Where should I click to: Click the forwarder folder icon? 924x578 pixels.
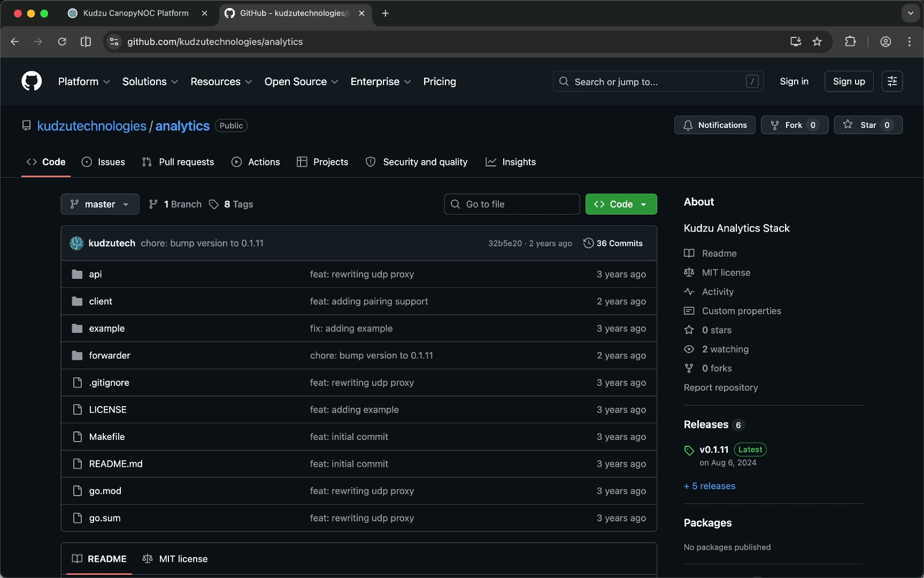click(77, 355)
